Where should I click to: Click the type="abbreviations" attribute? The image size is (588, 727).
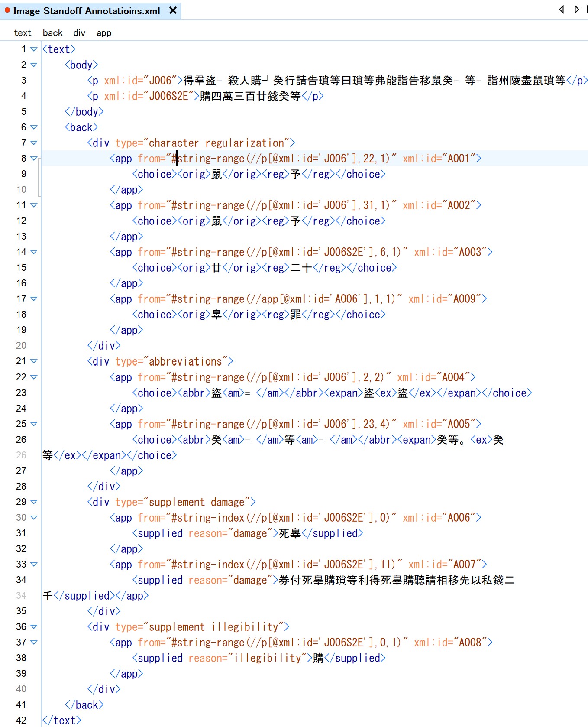[171, 361]
